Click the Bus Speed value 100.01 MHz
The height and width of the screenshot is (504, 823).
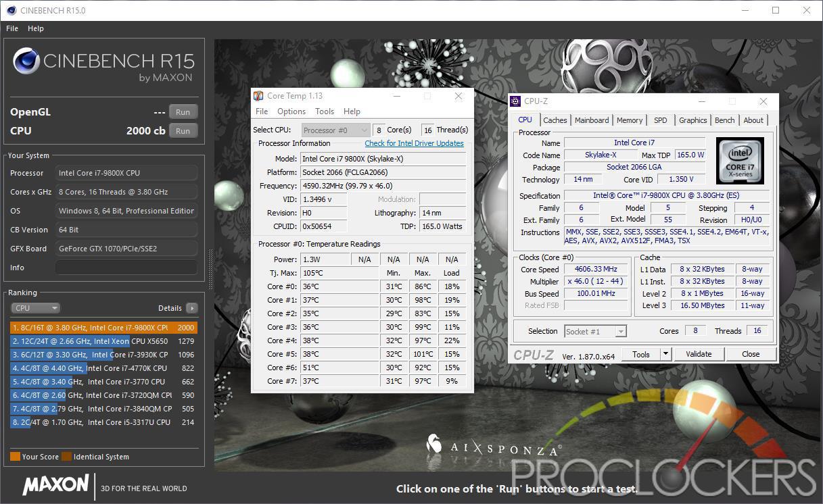pos(597,294)
